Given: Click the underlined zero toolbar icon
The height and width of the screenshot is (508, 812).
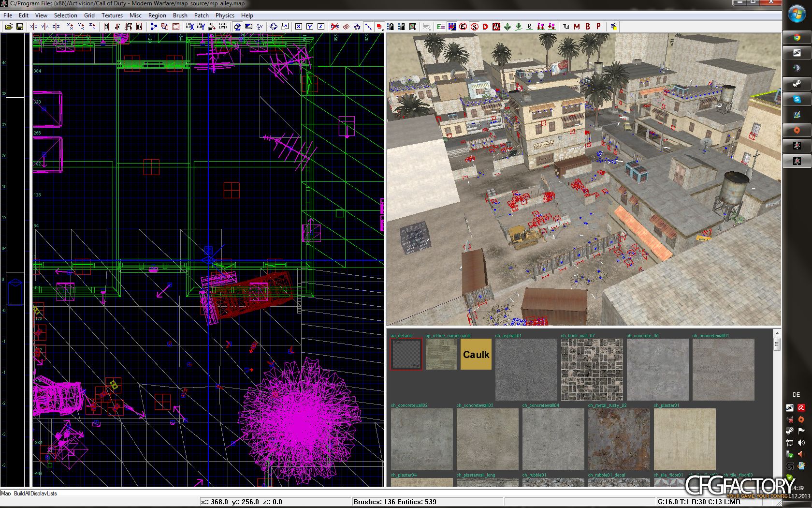Looking at the screenshot, I should [x=530, y=27].
